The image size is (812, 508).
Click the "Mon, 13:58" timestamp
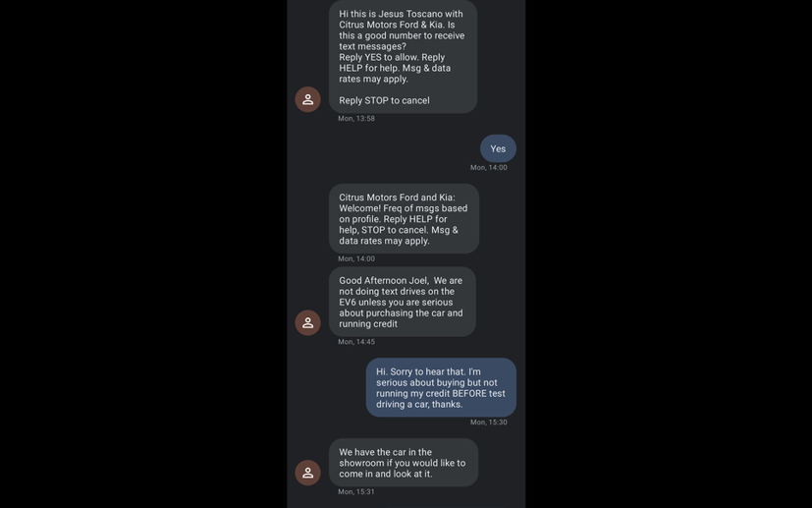[356, 119]
